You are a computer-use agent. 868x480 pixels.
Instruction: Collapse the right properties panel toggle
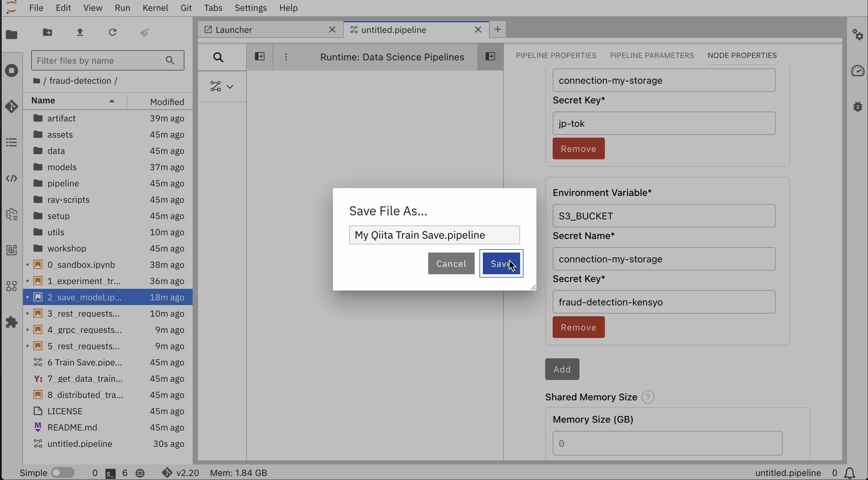point(490,57)
